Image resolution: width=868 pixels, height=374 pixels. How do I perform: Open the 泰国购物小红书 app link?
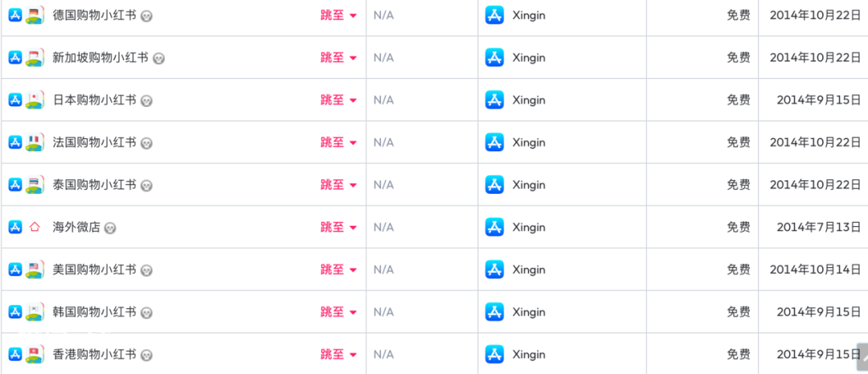[94, 184]
